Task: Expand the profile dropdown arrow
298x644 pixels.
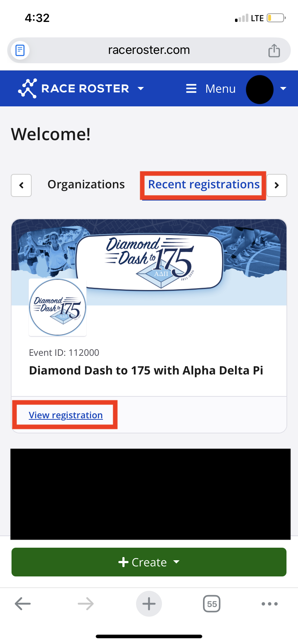Action: tap(283, 88)
